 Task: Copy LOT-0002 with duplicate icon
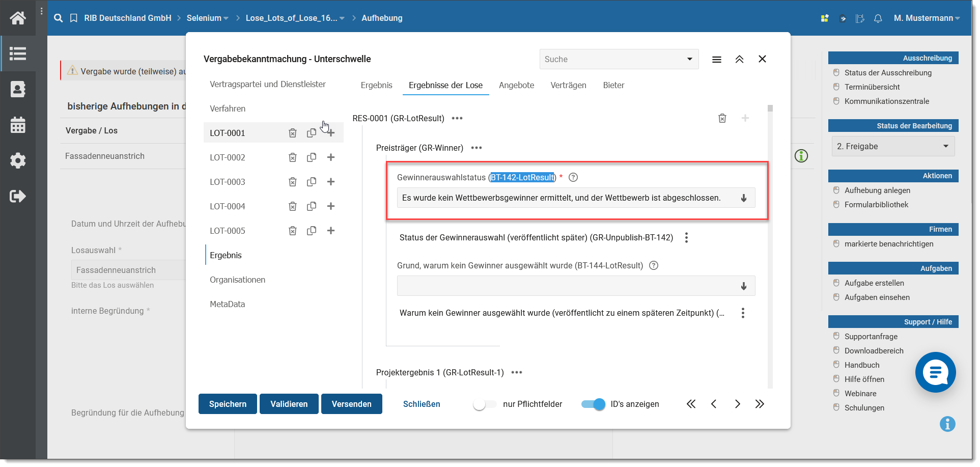(x=312, y=157)
